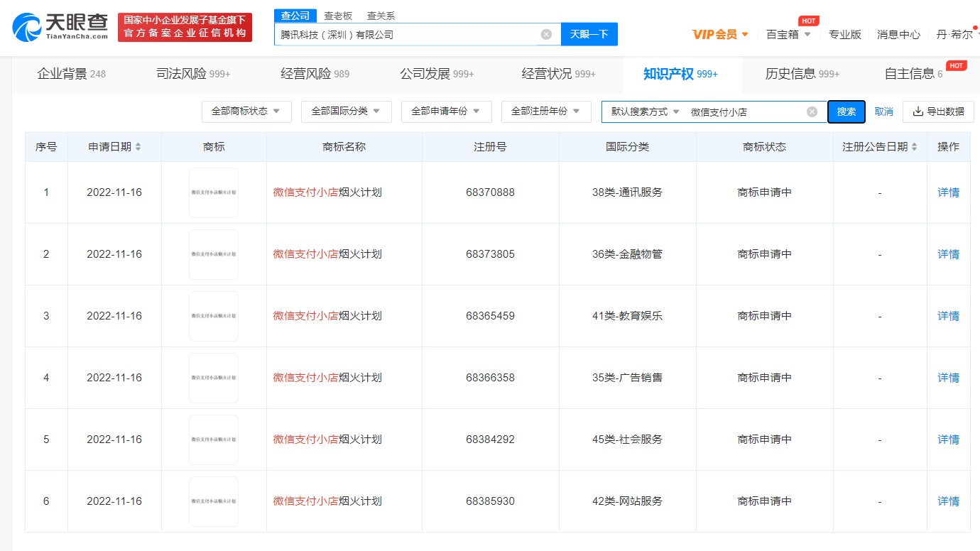Open the 公司发展 tab
Viewport: 980px width, 551px height.
click(x=437, y=74)
